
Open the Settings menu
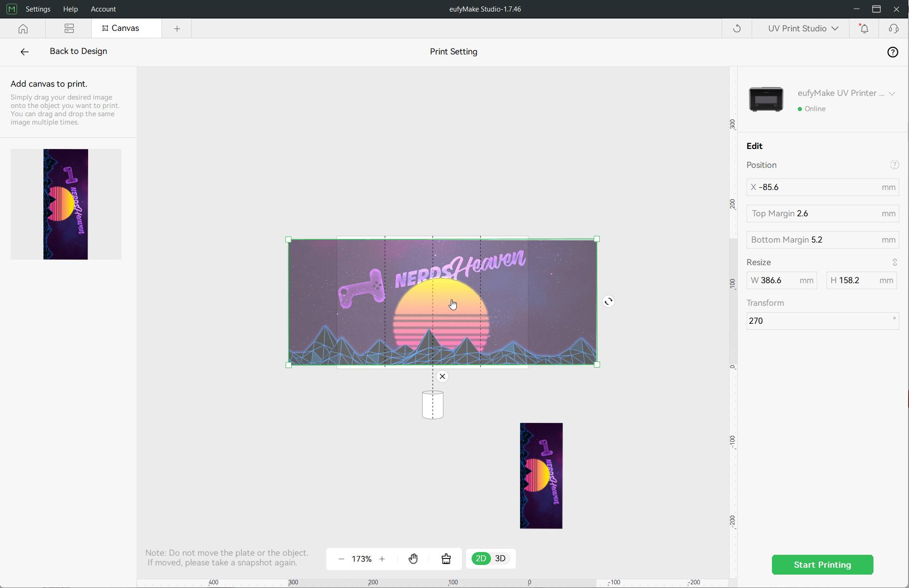[38, 9]
